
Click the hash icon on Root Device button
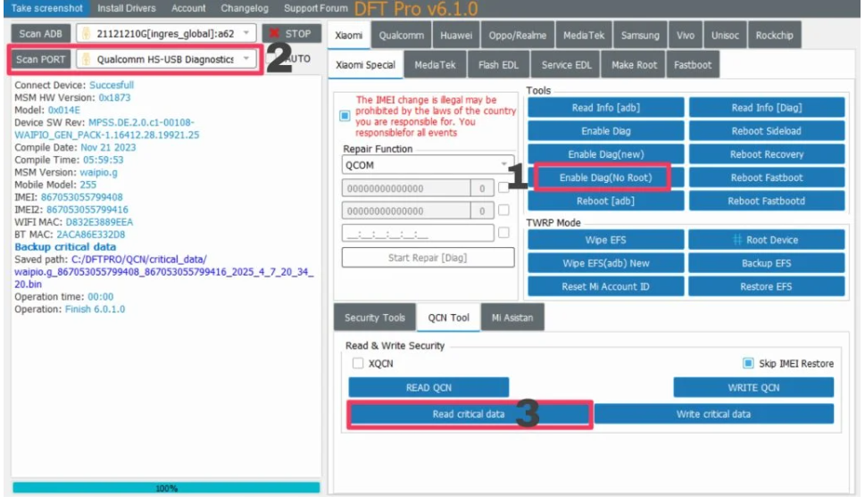coord(737,240)
